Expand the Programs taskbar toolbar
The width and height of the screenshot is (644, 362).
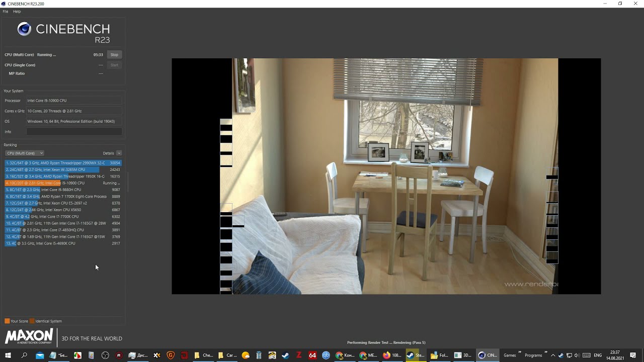pyautogui.click(x=546, y=352)
